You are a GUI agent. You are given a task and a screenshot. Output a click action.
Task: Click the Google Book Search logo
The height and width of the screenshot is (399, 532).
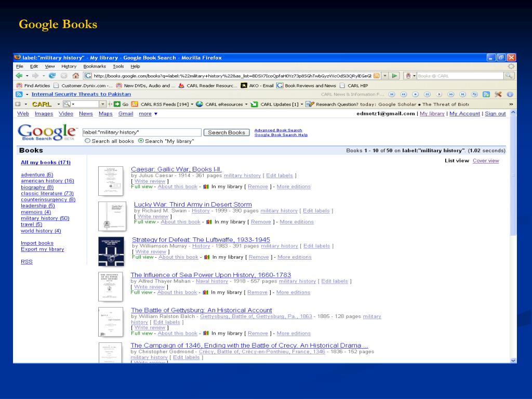(47, 132)
